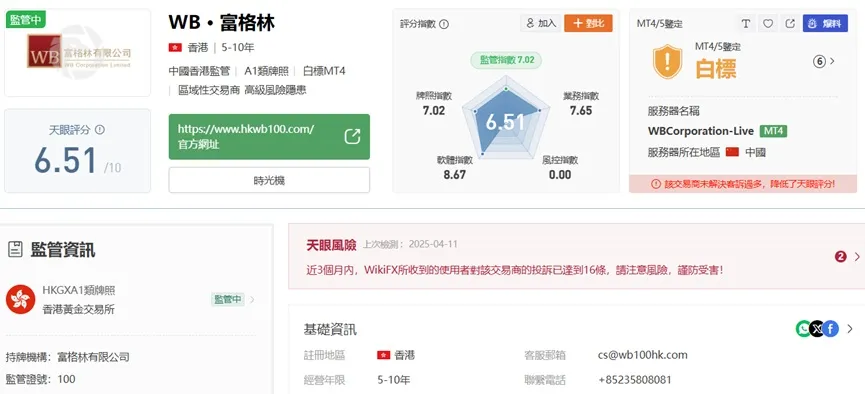Click the 白標MT4 tag text
The width and height of the screenshot is (865, 394).
(324, 71)
